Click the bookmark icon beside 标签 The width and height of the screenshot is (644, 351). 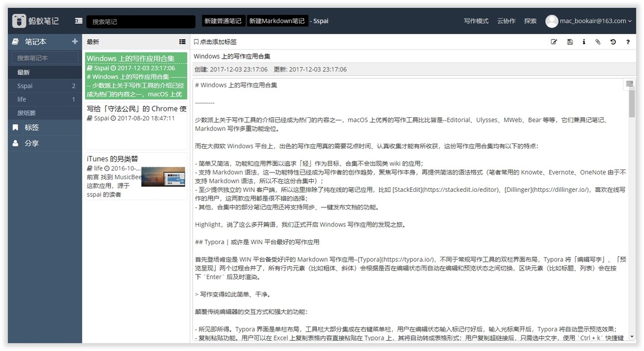15,128
